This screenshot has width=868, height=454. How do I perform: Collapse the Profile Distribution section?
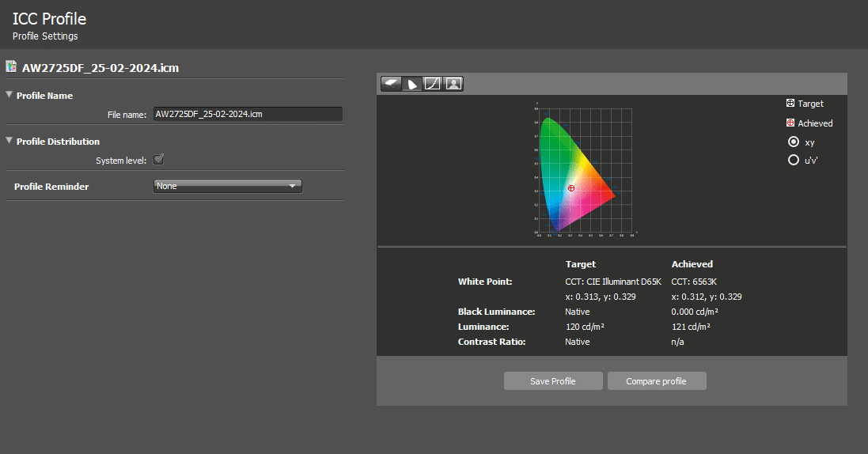click(9, 142)
